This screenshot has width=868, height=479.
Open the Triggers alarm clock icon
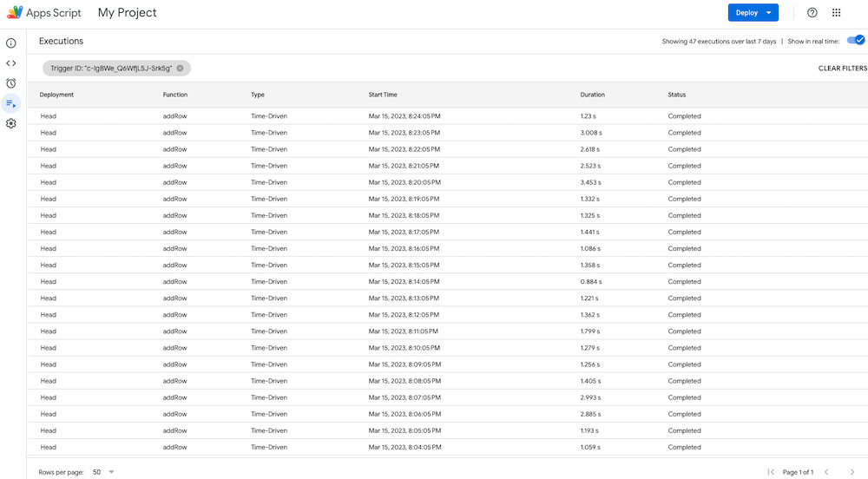click(11, 83)
